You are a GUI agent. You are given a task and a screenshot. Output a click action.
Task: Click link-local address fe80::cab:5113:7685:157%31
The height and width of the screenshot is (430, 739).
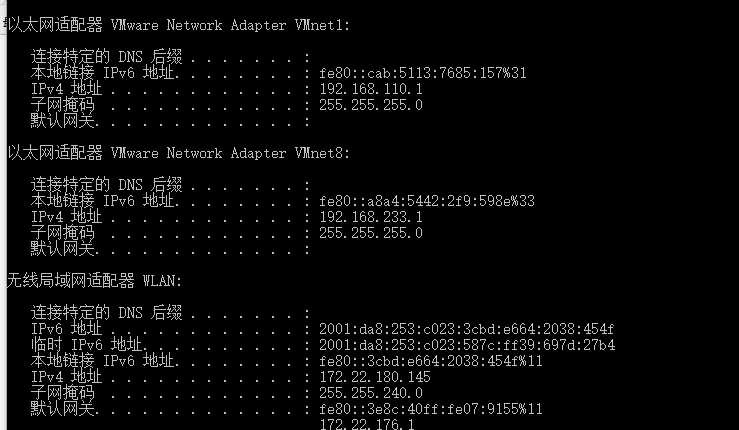point(423,73)
